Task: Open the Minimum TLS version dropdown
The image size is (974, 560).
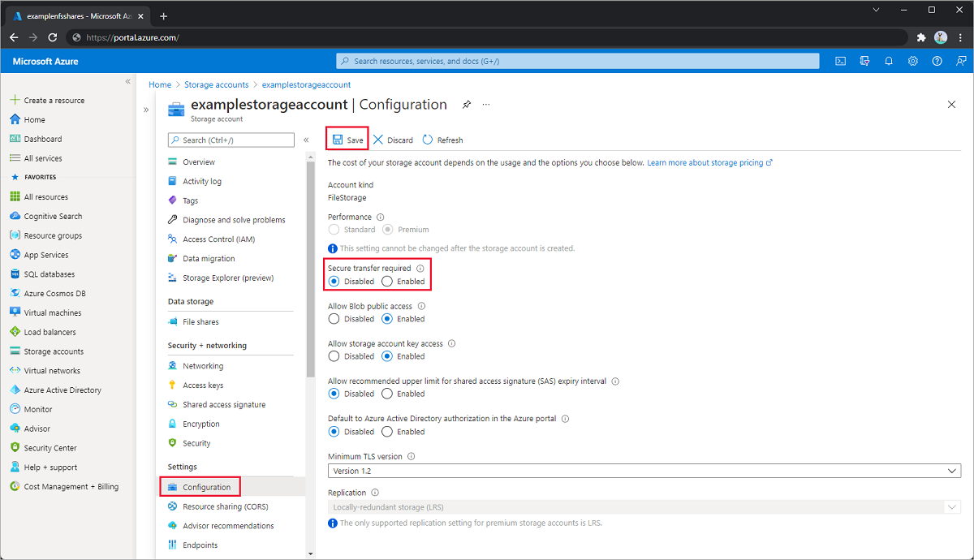Action: (644, 471)
